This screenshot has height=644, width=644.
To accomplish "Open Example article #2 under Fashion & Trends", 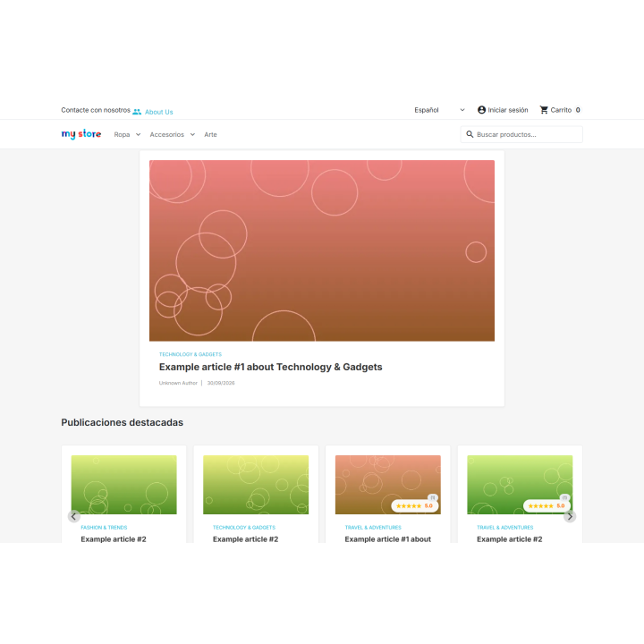I will tap(114, 539).
